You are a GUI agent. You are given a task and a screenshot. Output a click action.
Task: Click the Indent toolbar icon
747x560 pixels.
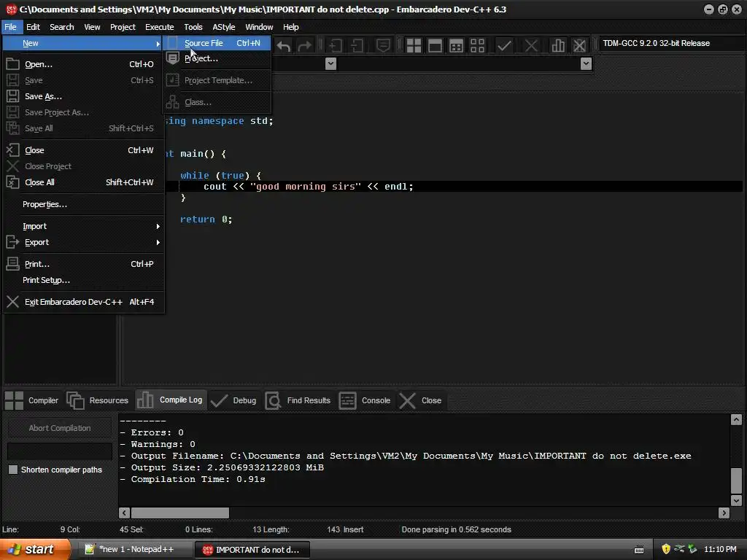336,46
